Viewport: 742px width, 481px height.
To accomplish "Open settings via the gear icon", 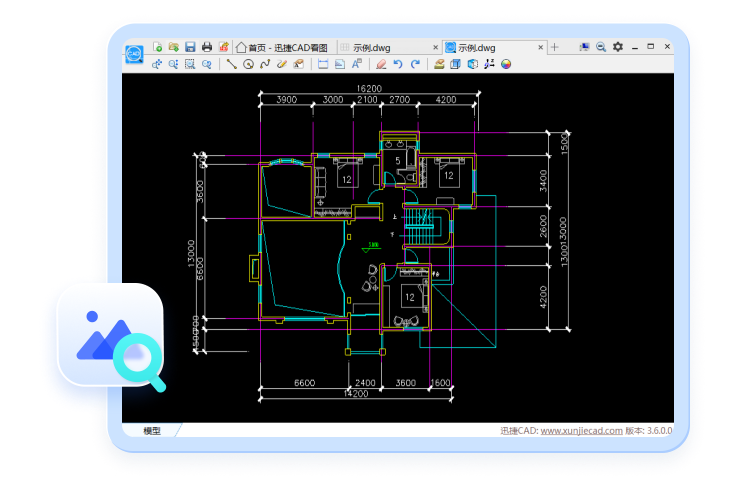I will pos(617,47).
